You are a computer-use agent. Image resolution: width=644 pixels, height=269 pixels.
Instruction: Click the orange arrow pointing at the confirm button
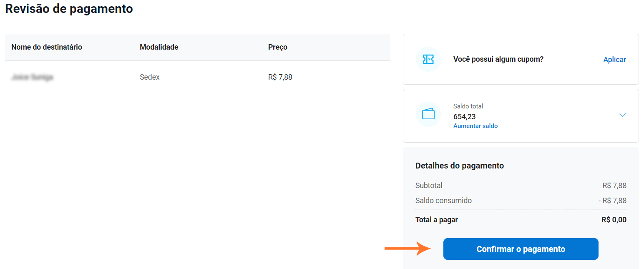(408, 249)
